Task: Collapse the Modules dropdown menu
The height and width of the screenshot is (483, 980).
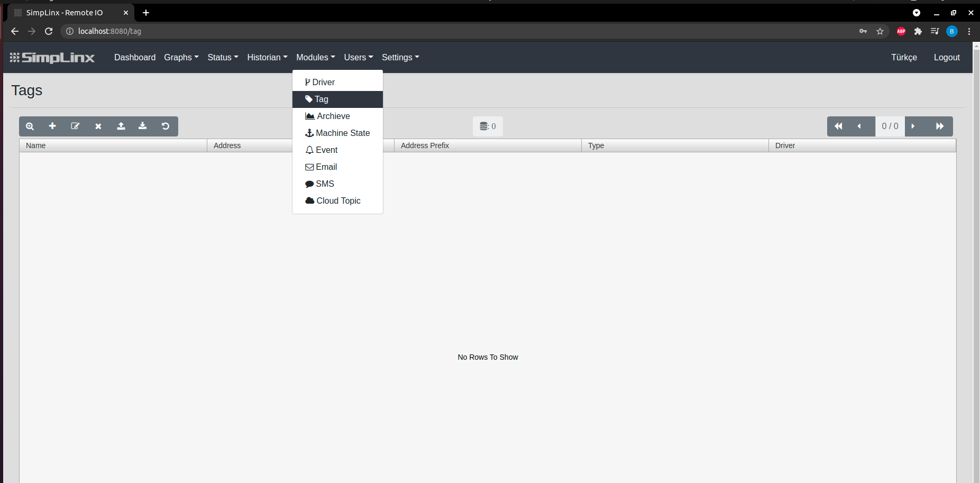Action: point(316,57)
